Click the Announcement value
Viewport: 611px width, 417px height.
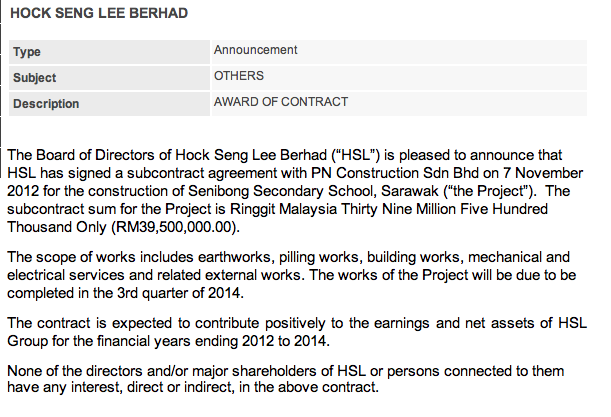[x=256, y=50]
